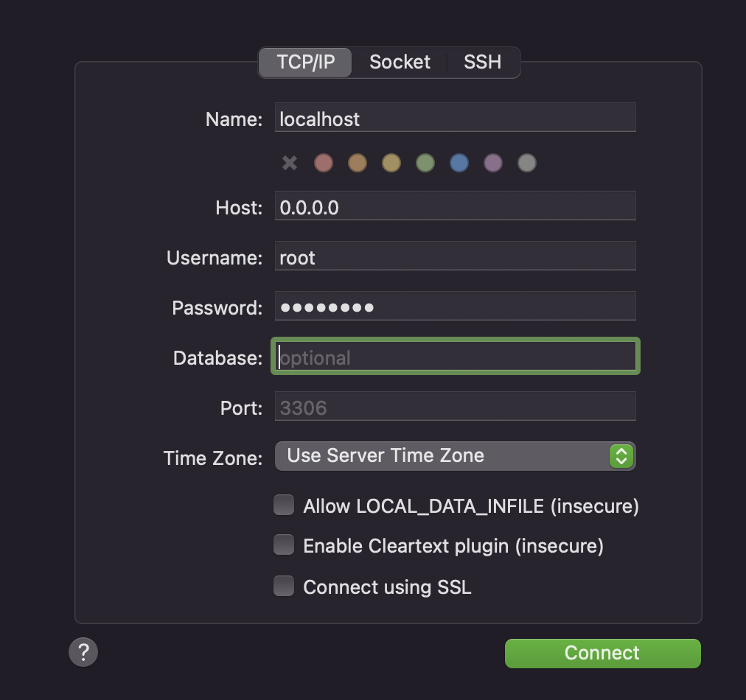Toggle Enable Cleartext plugin checkbox

[x=284, y=545]
